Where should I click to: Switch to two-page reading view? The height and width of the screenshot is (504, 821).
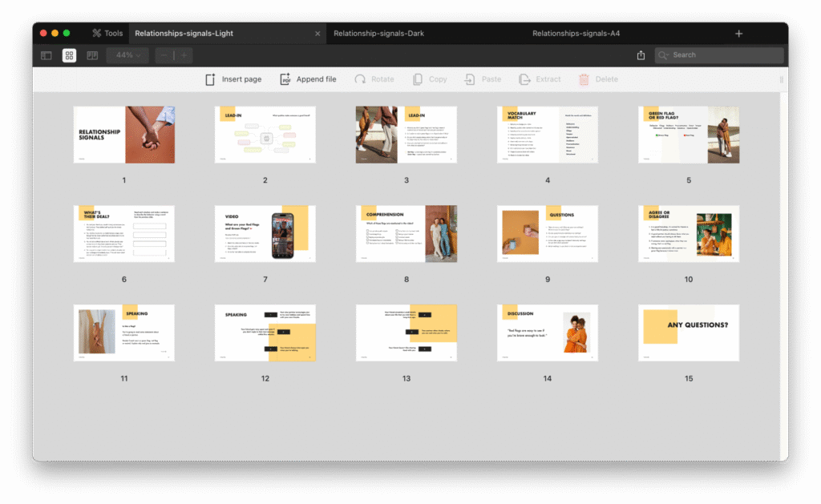click(x=92, y=55)
